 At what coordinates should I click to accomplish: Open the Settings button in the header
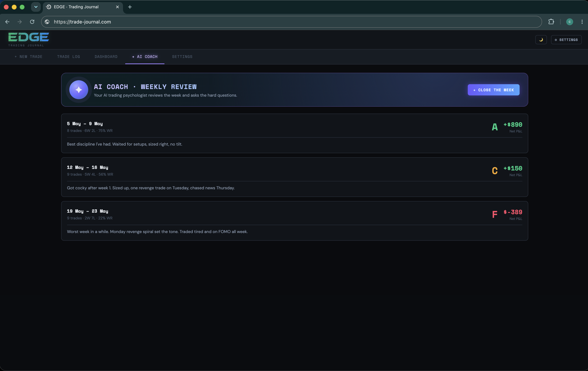pos(566,40)
